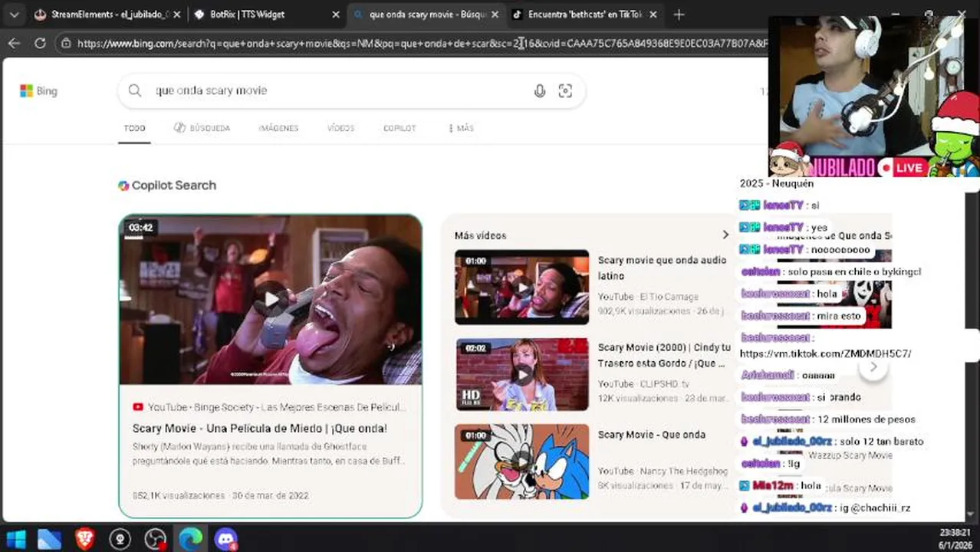The width and height of the screenshot is (980, 552).
Task: Open visual search camera icon
Action: tap(565, 90)
